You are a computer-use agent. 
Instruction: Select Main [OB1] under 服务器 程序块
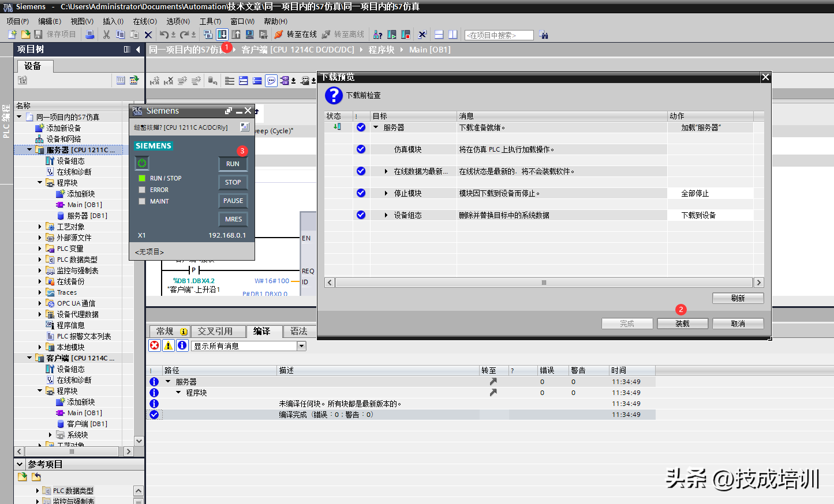coord(85,205)
